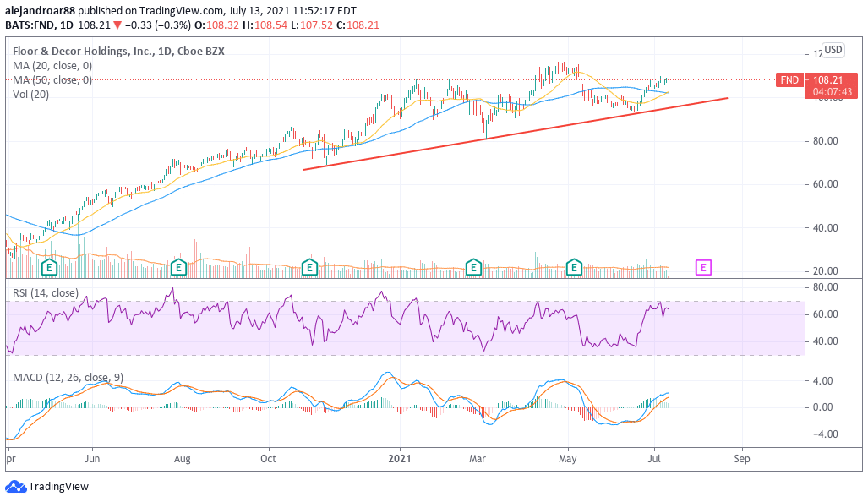Click the 80.00 price axis label
The width and height of the screenshot is (868, 502).
(x=825, y=141)
